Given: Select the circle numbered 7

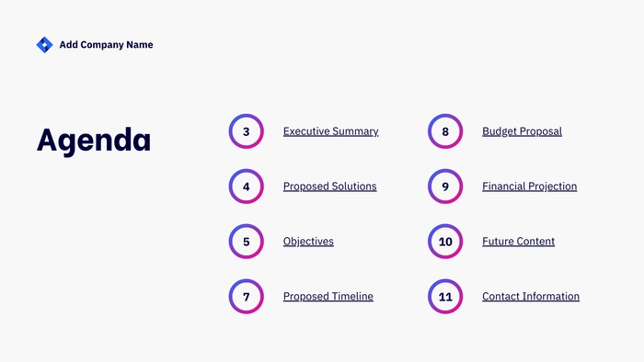Looking at the screenshot, I should coord(246,297).
